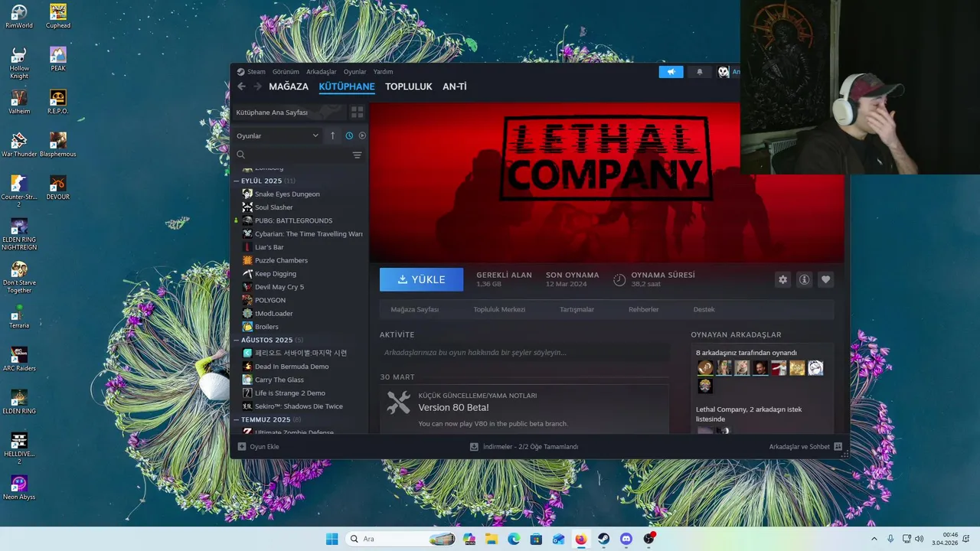Collapse the TEMMUZ 2025 group
Viewport: 980px width, 551px height.
[x=237, y=419]
